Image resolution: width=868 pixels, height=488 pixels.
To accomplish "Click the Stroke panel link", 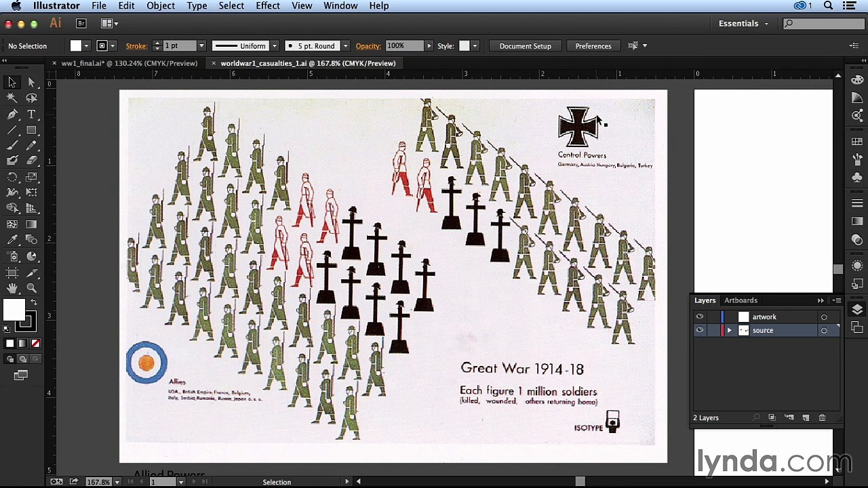I will (136, 46).
